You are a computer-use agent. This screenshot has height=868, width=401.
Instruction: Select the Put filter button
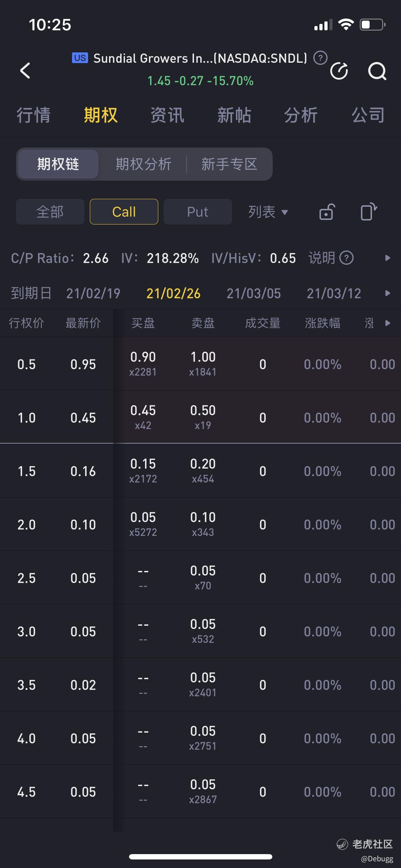[x=198, y=212]
